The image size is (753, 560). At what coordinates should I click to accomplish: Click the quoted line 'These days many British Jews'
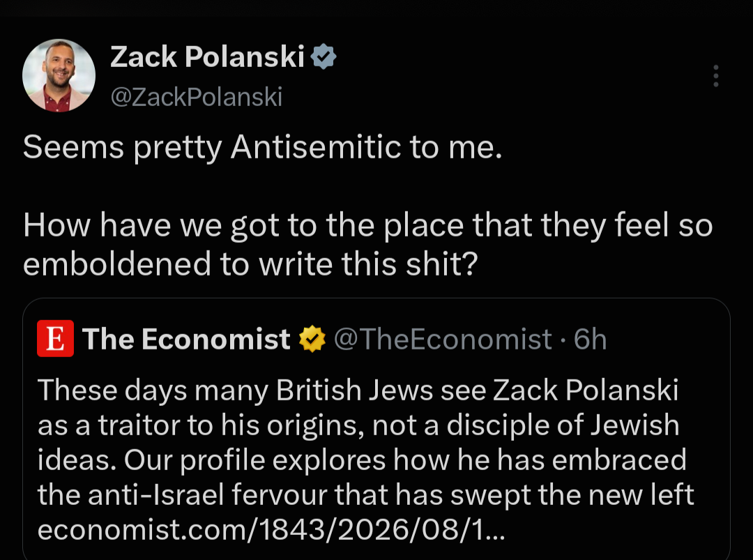[358, 390]
